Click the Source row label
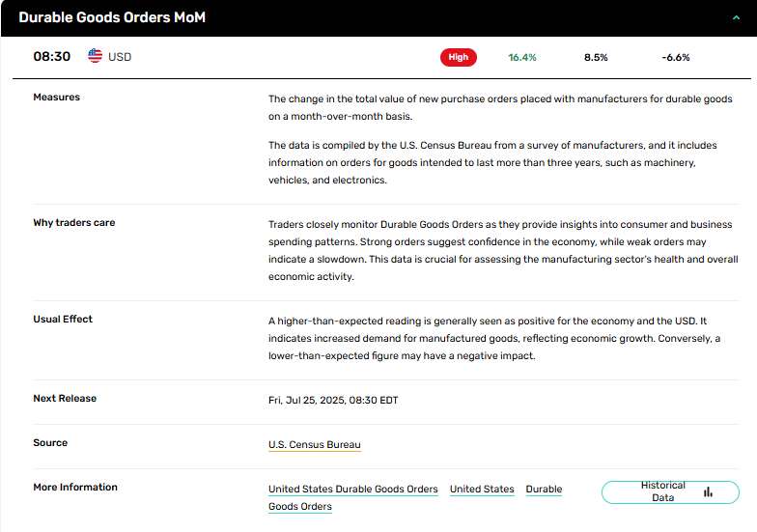This screenshot has width=757, height=532. coord(50,443)
